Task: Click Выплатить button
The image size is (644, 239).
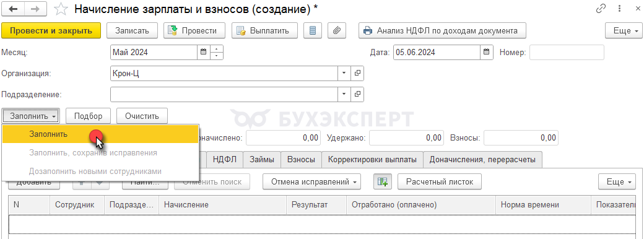Action: tap(264, 30)
